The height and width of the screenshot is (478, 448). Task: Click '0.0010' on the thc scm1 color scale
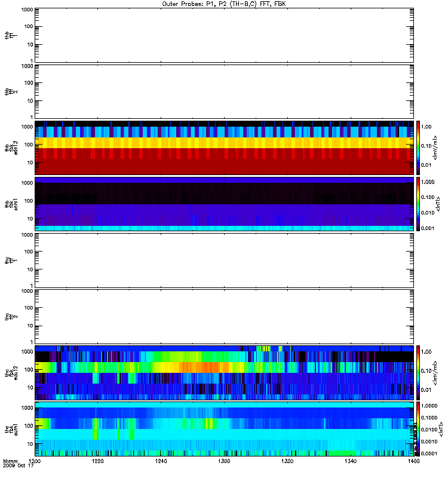429,442
